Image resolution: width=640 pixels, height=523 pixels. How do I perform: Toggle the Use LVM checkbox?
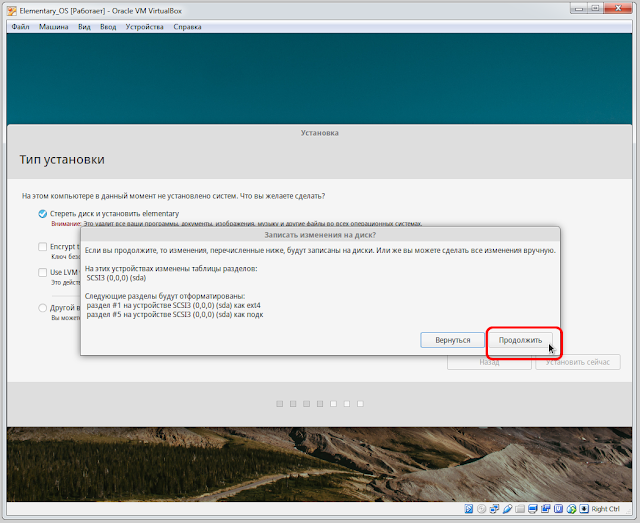click(42, 272)
